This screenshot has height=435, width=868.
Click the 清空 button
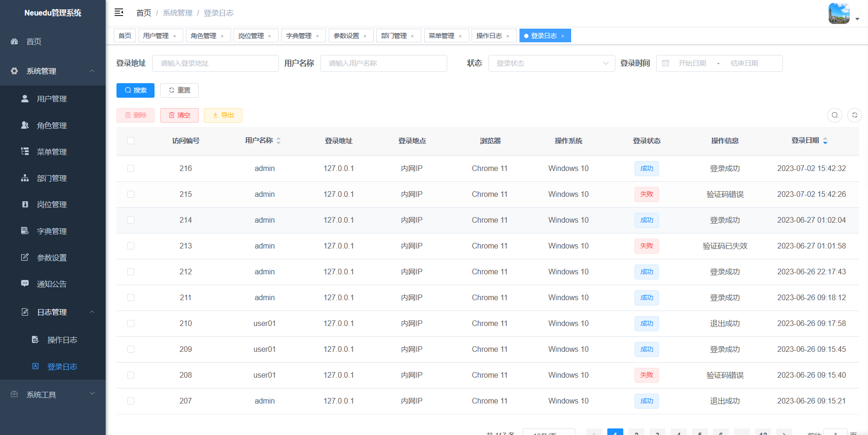179,115
